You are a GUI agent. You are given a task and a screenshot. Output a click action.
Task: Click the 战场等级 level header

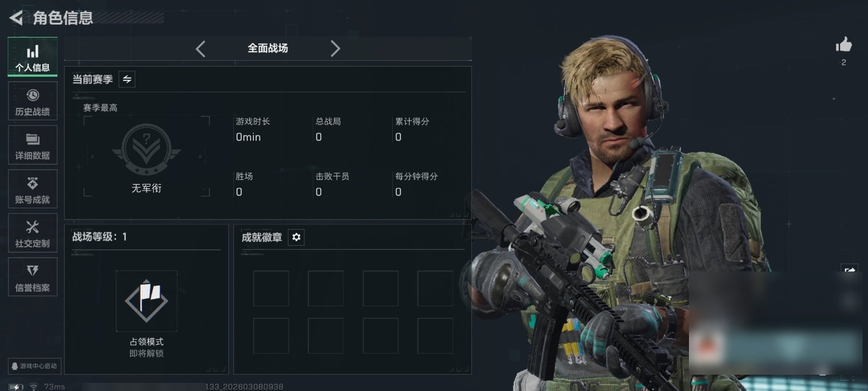tap(100, 237)
